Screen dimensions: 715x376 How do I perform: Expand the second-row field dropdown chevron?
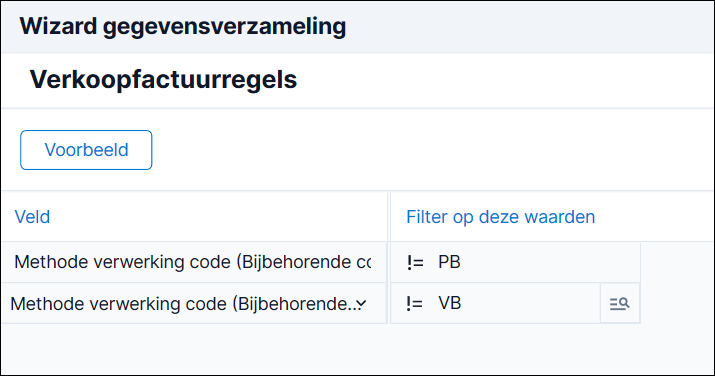click(x=361, y=304)
